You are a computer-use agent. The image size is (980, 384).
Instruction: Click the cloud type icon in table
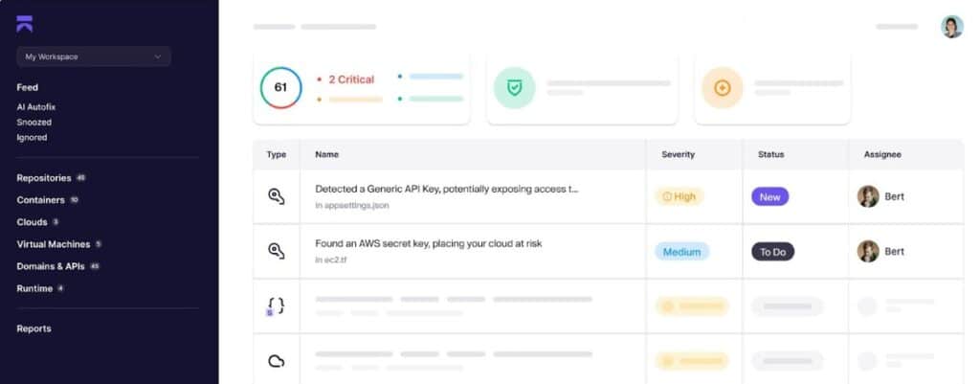coord(277,361)
